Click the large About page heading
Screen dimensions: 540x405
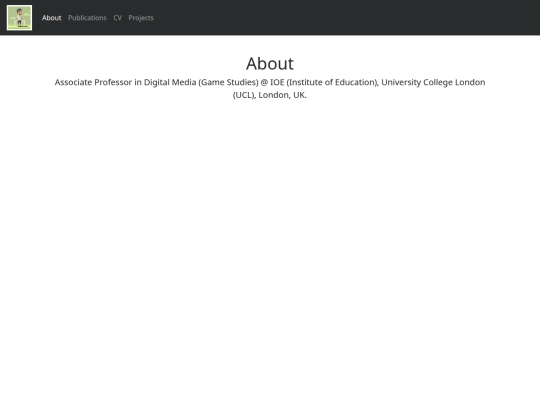pyautogui.click(x=270, y=64)
